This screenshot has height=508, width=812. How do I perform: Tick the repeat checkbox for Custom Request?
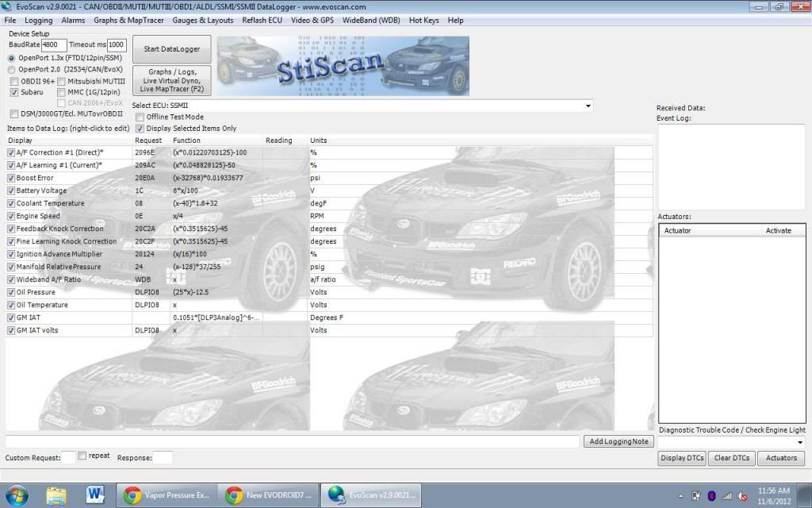(x=82, y=456)
